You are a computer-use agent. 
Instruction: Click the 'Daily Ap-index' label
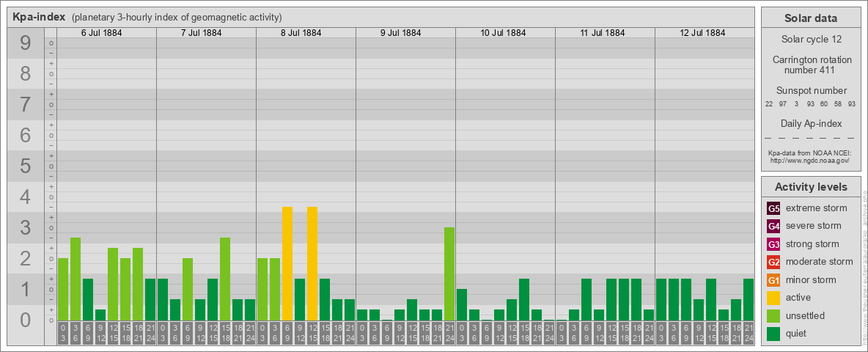(811, 123)
